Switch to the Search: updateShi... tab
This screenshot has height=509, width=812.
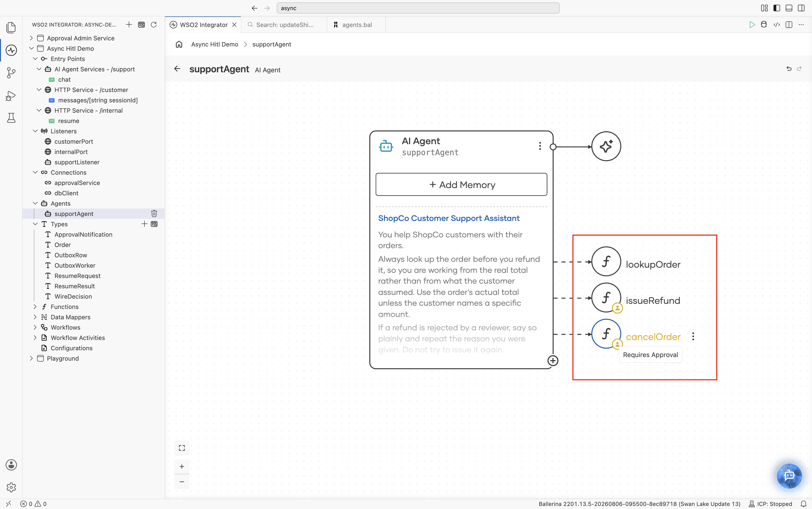click(x=284, y=25)
